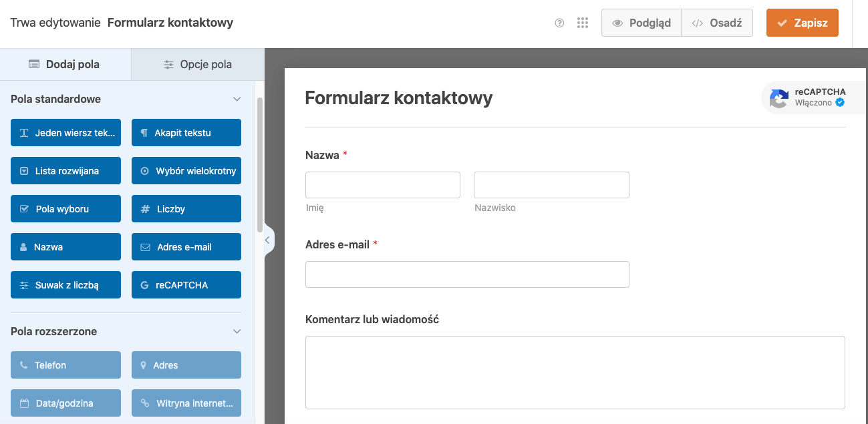
Task: Click the reCAPTCHA Włączono badge
Action: point(807,97)
